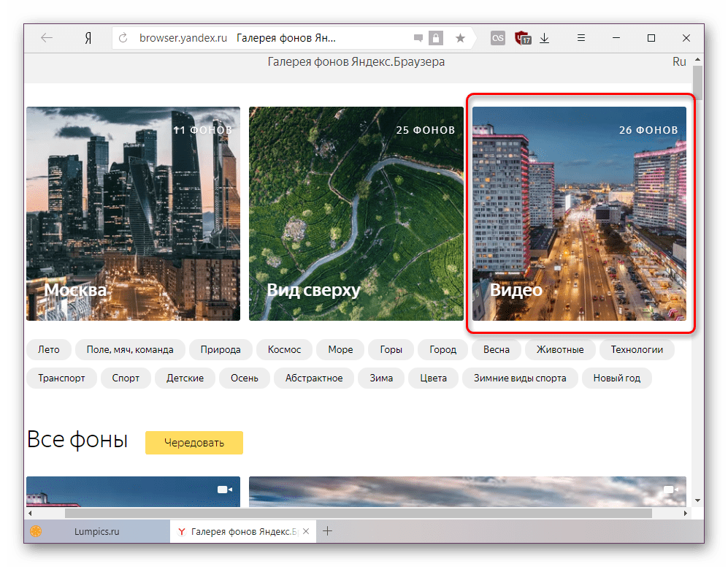Open the downloads arrow icon
The height and width of the screenshot is (567, 728).
coord(545,38)
